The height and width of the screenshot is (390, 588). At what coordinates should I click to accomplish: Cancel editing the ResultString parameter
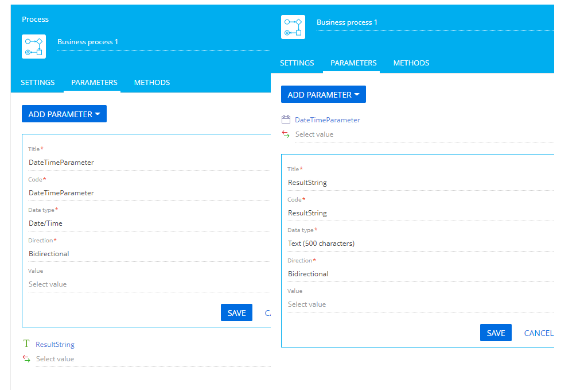(x=539, y=333)
